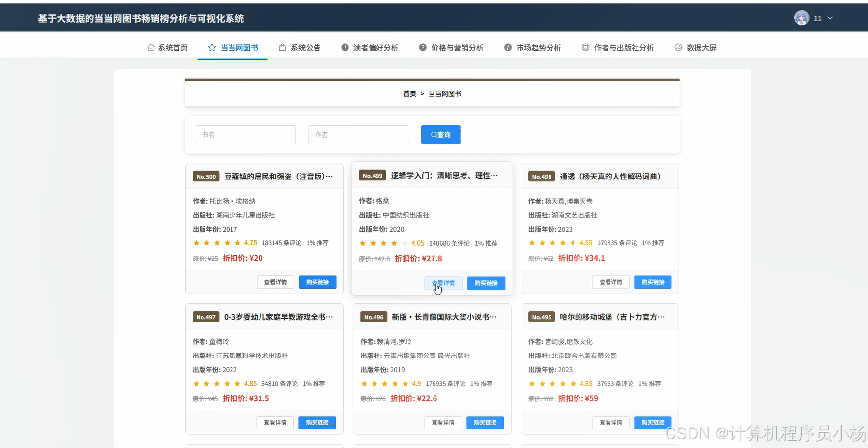
Task: Click the No.496 rank badge
Action: (374, 317)
